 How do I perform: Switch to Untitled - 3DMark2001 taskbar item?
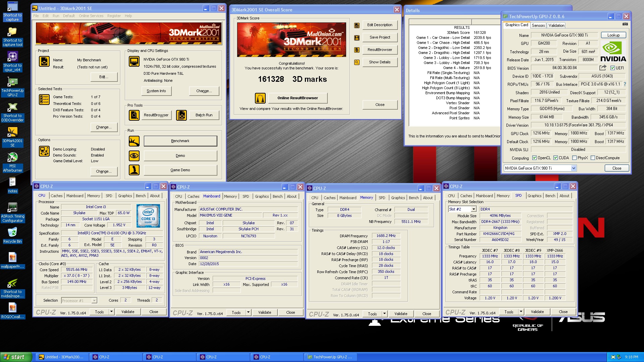tap(62, 357)
